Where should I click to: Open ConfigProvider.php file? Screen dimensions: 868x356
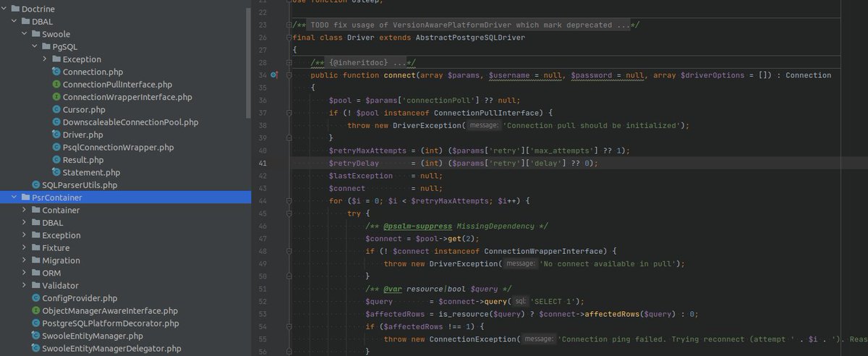pyautogui.click(x=80, y=298)
